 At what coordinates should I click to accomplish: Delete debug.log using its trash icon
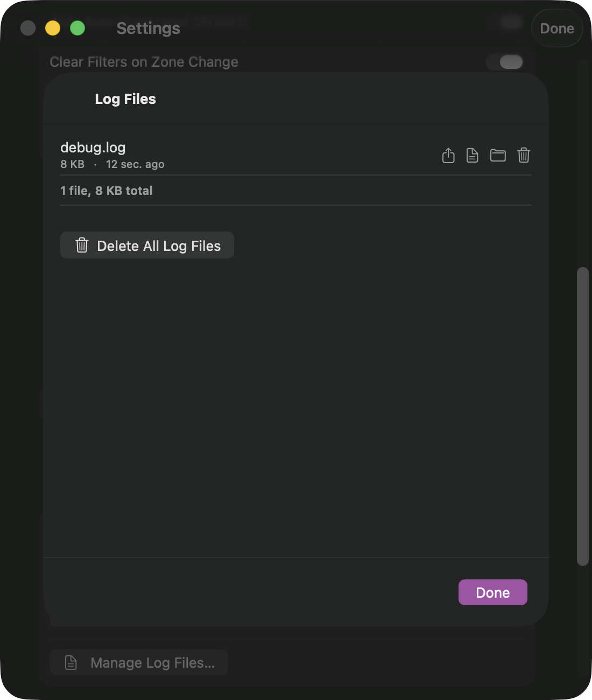[523, 155]
